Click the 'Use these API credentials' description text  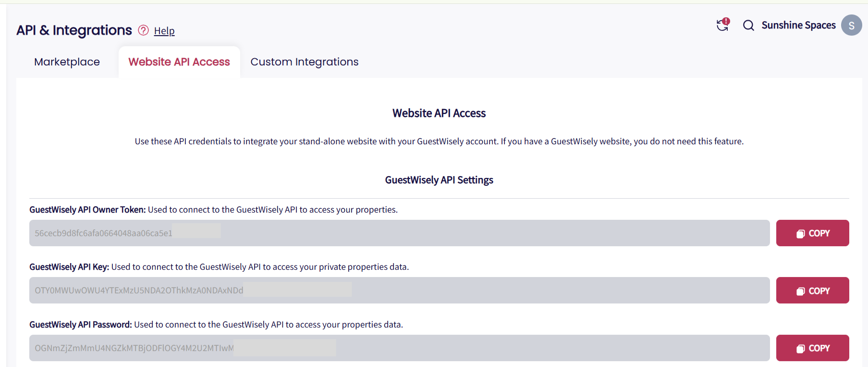[x=439, y=141]
